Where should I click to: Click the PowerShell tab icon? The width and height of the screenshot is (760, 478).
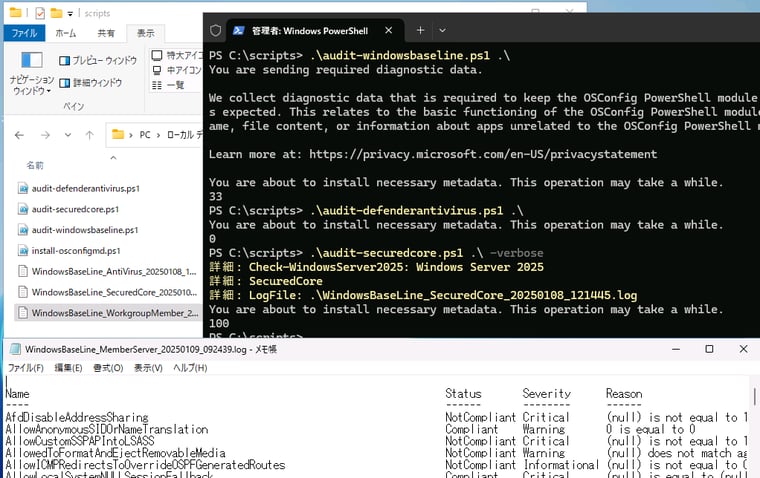coord(238,31)
